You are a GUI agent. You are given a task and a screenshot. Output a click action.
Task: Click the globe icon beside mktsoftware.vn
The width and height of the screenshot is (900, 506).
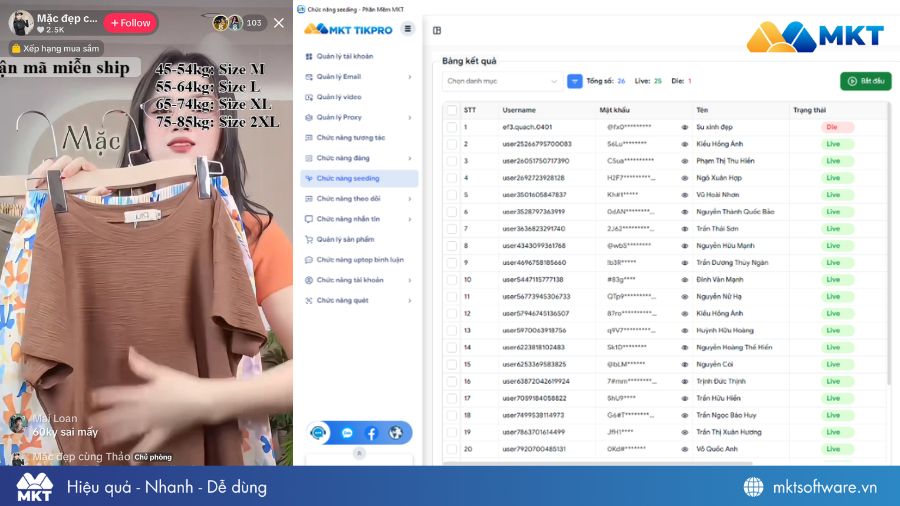tap(753, 487)
